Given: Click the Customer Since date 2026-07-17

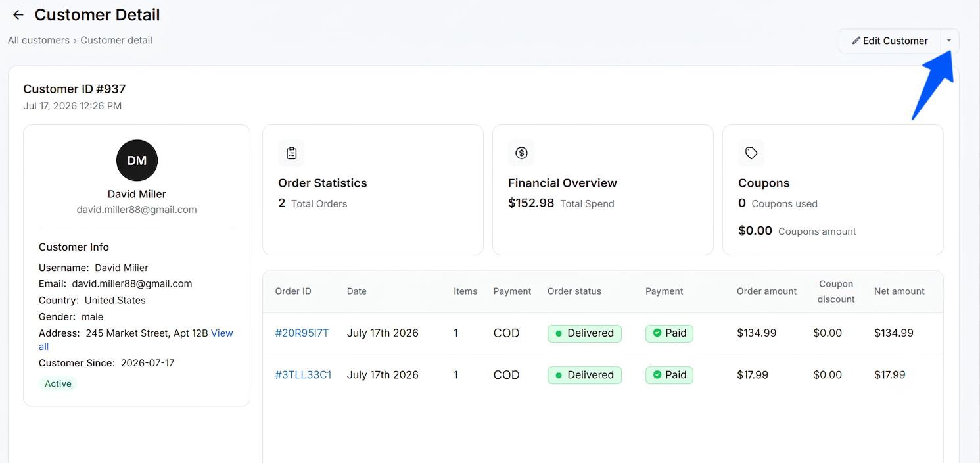Looking at the screenshot, I should coord(147,363).
